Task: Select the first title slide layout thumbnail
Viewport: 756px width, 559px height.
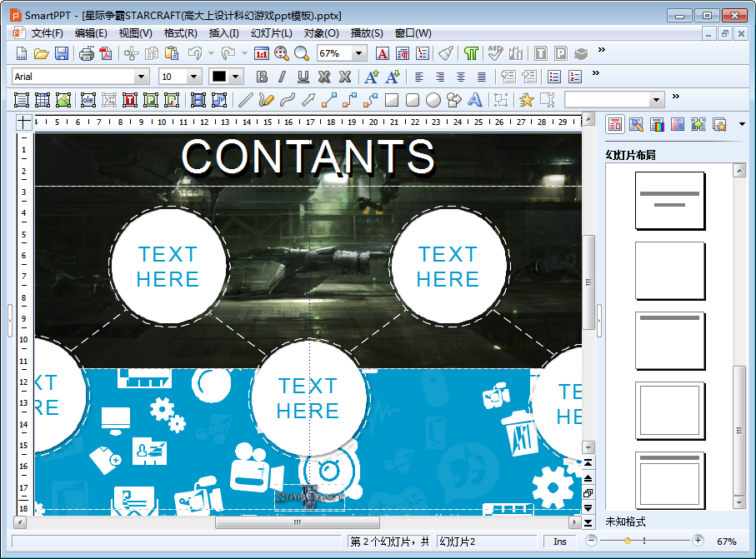Action: coord(669,200)
